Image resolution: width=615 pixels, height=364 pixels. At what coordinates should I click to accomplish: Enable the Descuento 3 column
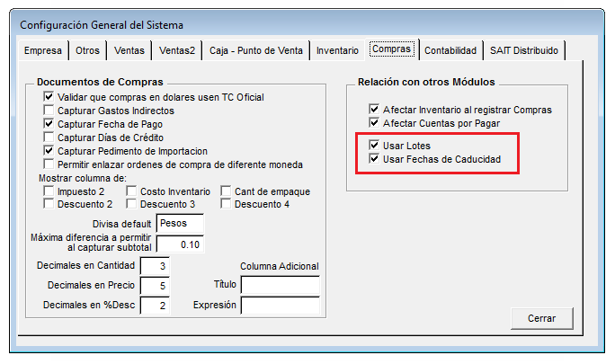[131, 204]
